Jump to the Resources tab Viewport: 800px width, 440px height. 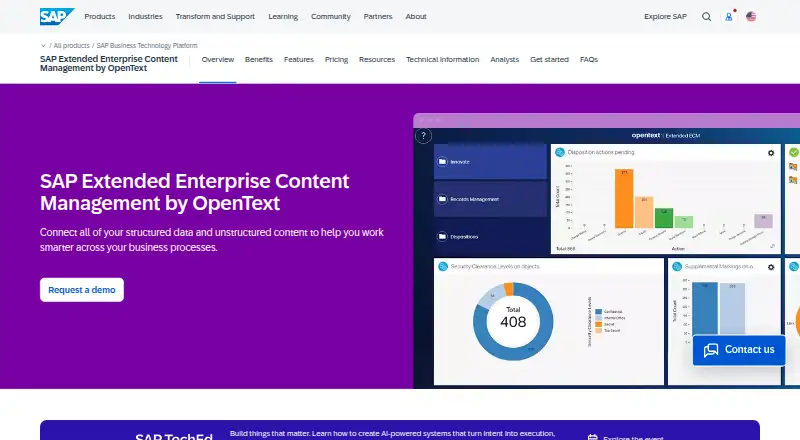click(377, 59)
